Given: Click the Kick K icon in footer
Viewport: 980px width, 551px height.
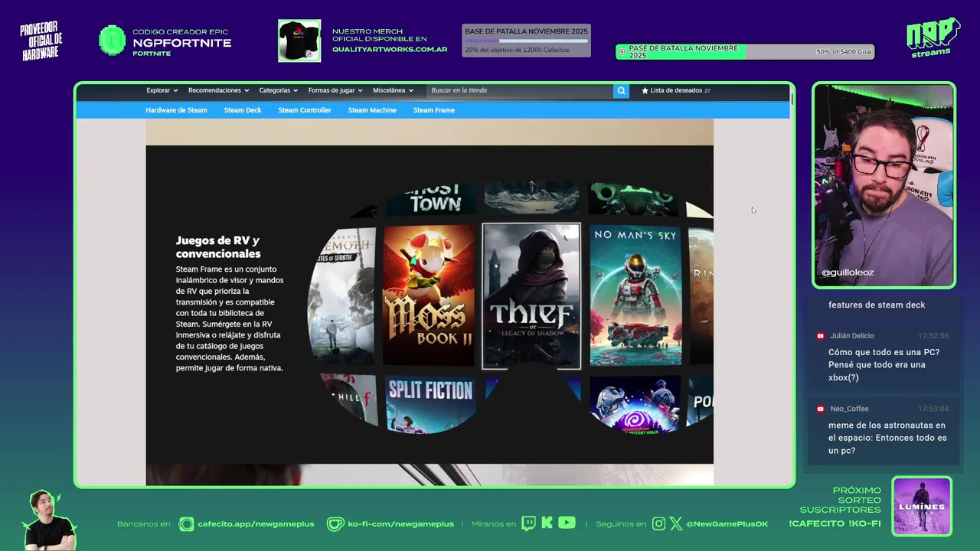Looking at the screenshot, I should pyautogui.click(x=547, y=523).
